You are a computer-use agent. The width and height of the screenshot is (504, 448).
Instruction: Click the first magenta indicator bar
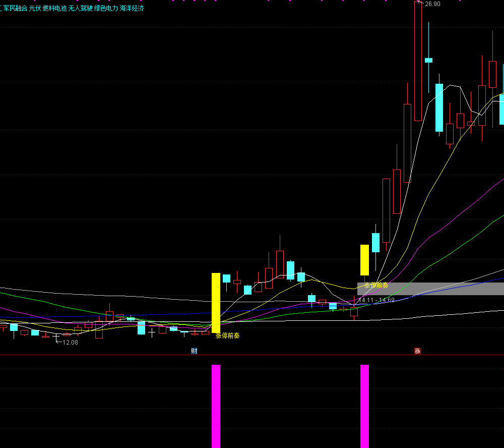[216, 406]
